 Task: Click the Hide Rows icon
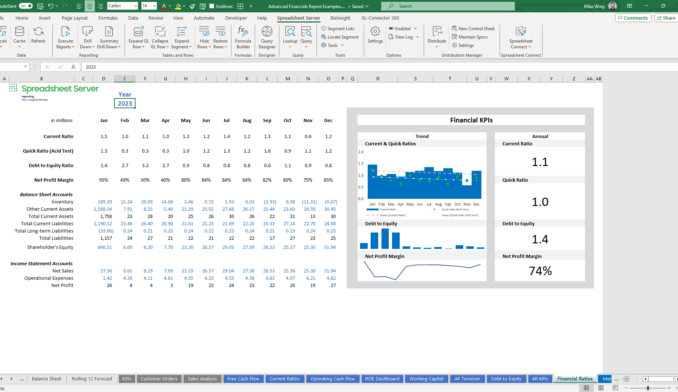(204, 37)
